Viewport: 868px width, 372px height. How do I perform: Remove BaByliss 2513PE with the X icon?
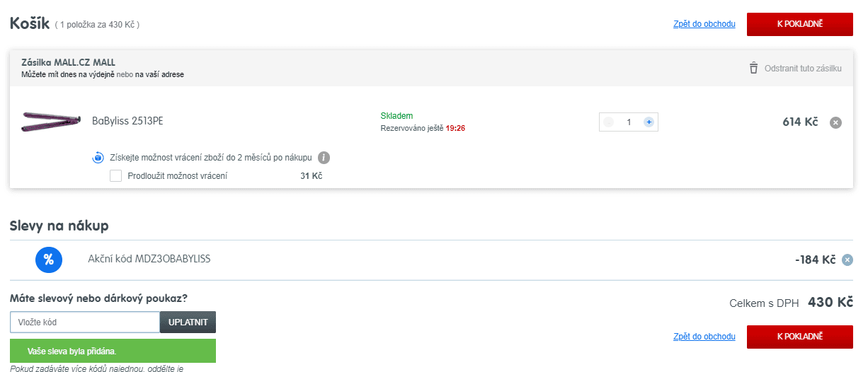click(x=835, y=122)
